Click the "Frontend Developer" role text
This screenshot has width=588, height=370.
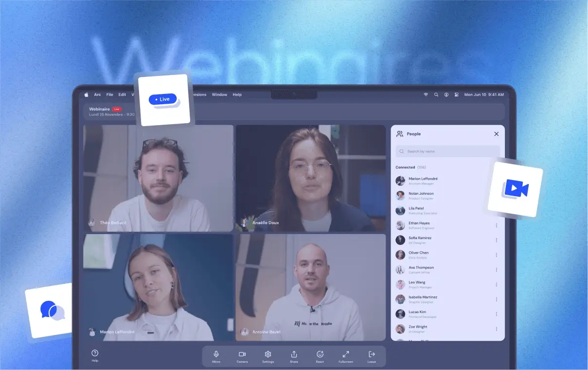[423, 317]
